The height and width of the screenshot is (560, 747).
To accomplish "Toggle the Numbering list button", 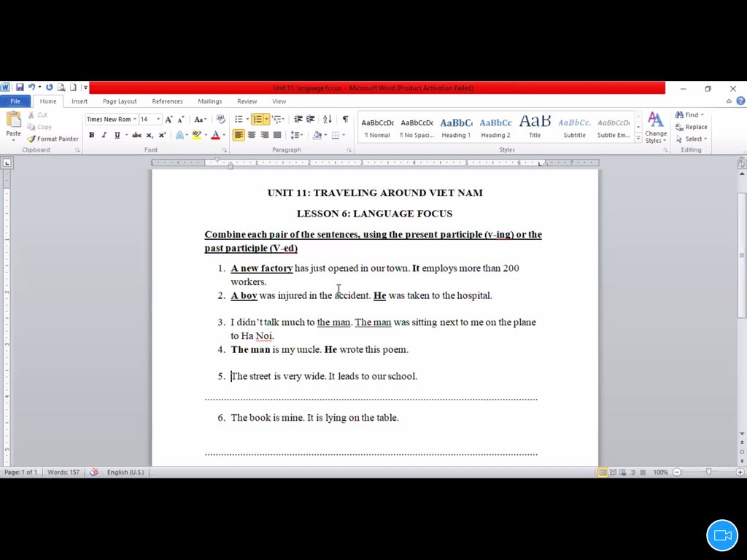I will click(x=258, y=119).
